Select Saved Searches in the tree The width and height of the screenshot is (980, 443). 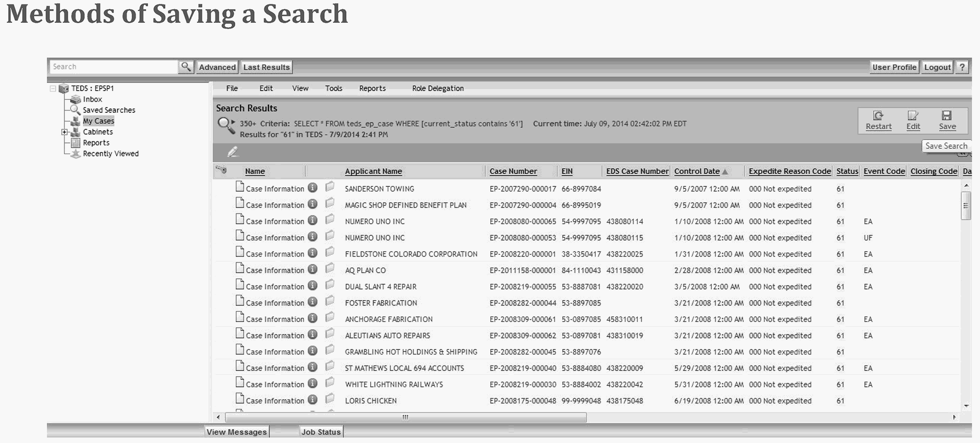coord(109,110)
